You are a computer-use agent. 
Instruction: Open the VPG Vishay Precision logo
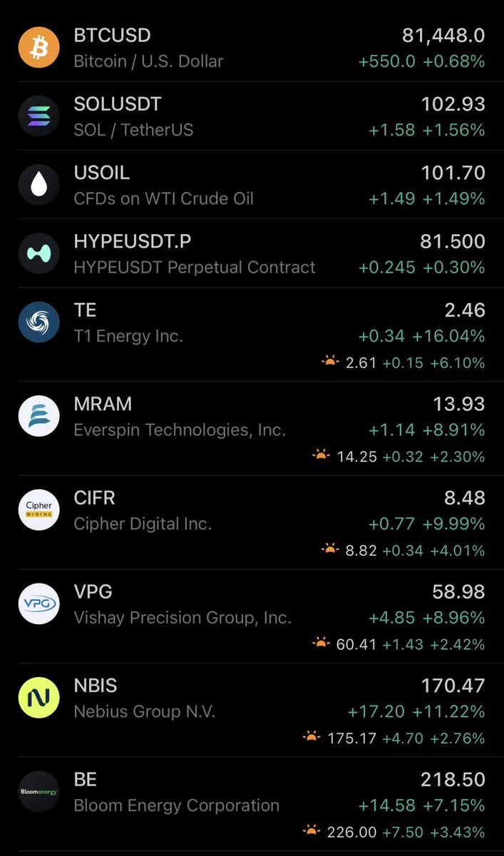pyautogui.click(x=38, y=603)
